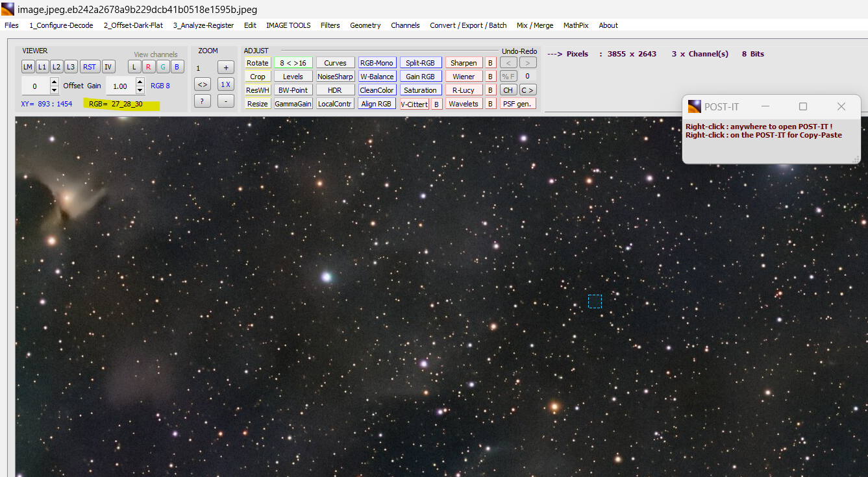Increase the Gain value with up arrow
This screenshot has width=868, height=477.
(x=140, y=82)
